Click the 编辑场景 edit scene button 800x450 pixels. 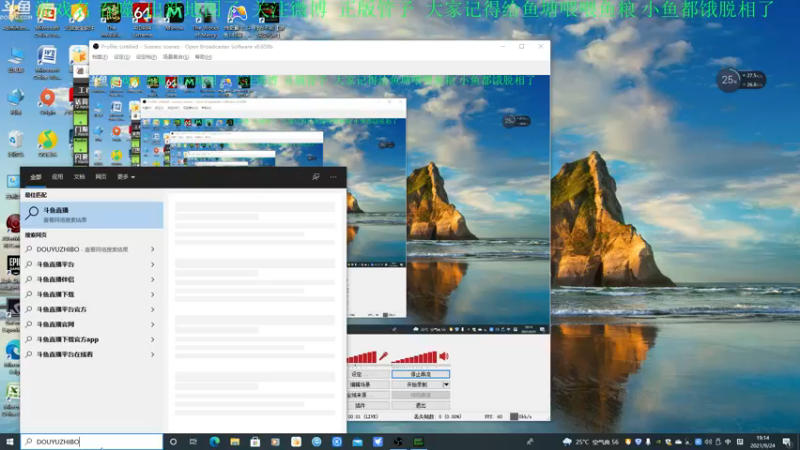(x=368, y=384)
